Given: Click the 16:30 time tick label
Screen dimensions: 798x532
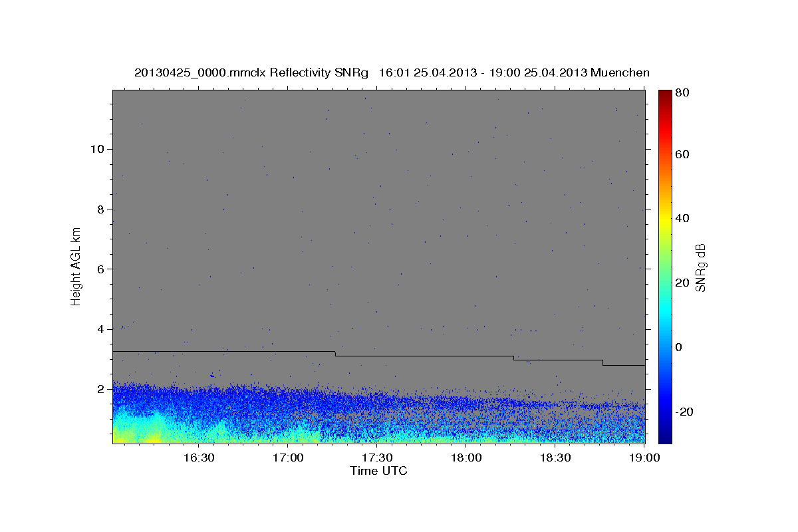Looking at the screenshot, I should point(199,458).
